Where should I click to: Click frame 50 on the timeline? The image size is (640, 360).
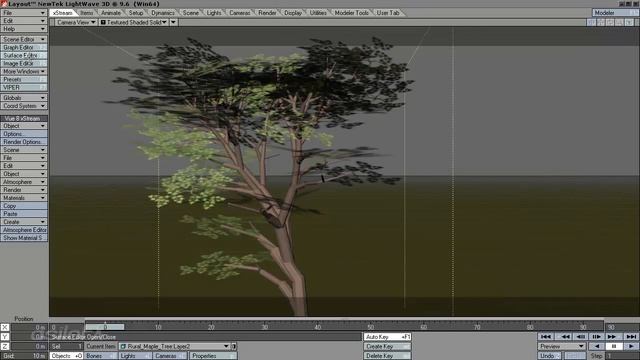[370, 327]
